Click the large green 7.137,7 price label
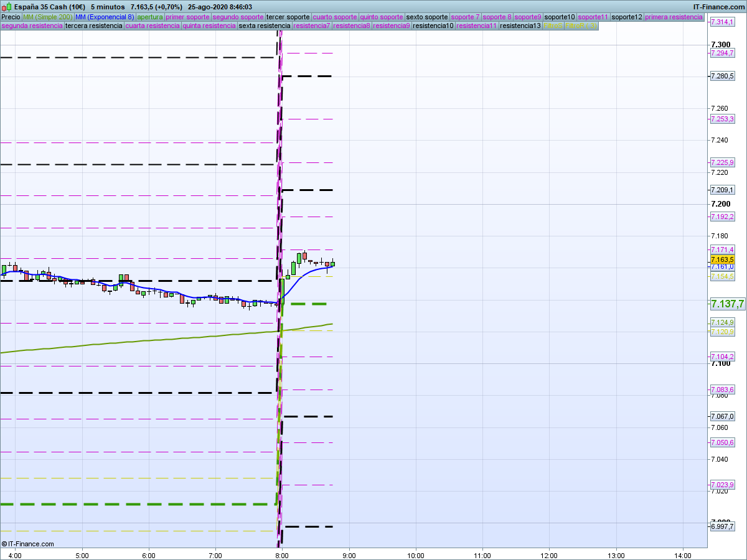Image resolution: width=747 pixels, height=560 pixels. [727, 304]
